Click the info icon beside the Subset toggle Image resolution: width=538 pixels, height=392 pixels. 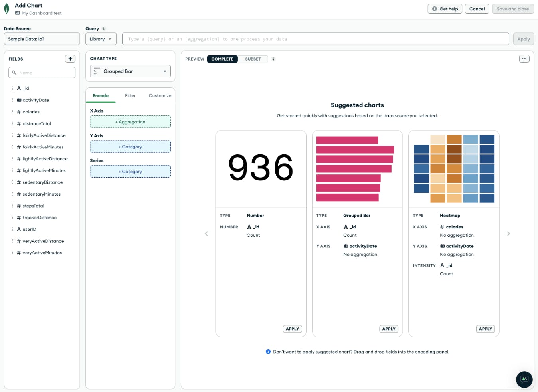[x=273, y=59]
